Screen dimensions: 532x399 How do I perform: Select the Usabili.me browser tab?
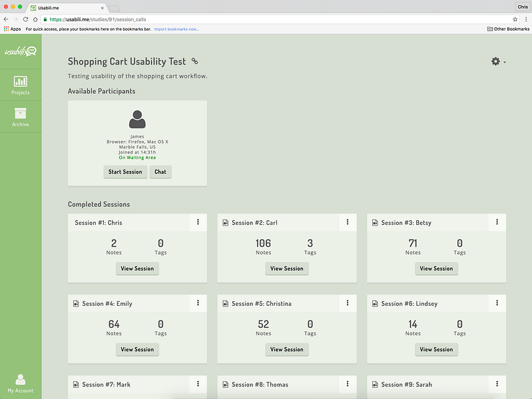click(67, 8)
